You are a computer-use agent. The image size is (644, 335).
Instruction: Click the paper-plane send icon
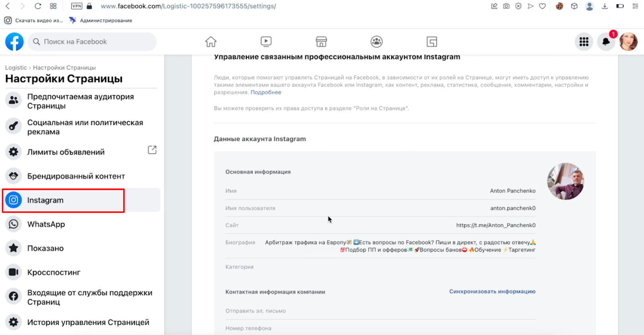pyautogui.click(x=530, y=6)
